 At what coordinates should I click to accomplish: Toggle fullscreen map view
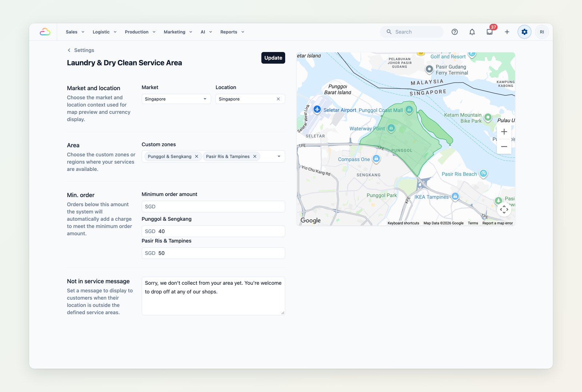click(504, 209)
